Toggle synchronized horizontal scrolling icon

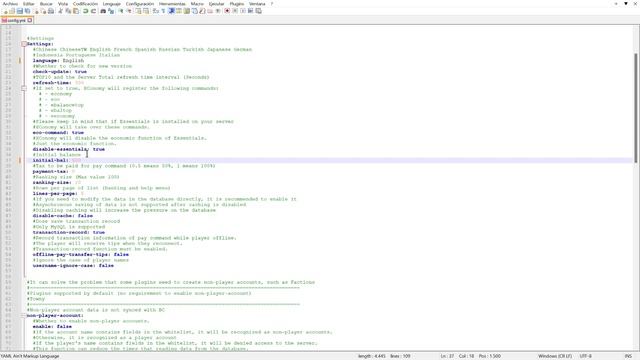coord(146,11)
